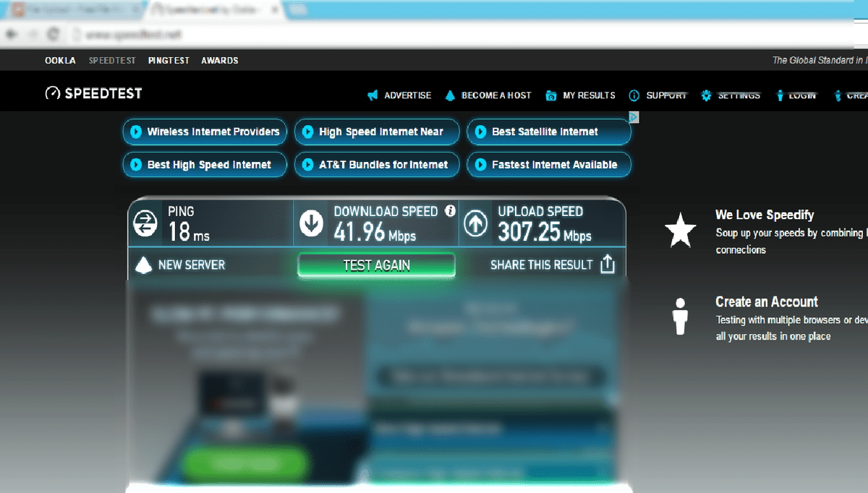
Task: Open Wireless Internet Providers ad link
Action: pos(205,132)
